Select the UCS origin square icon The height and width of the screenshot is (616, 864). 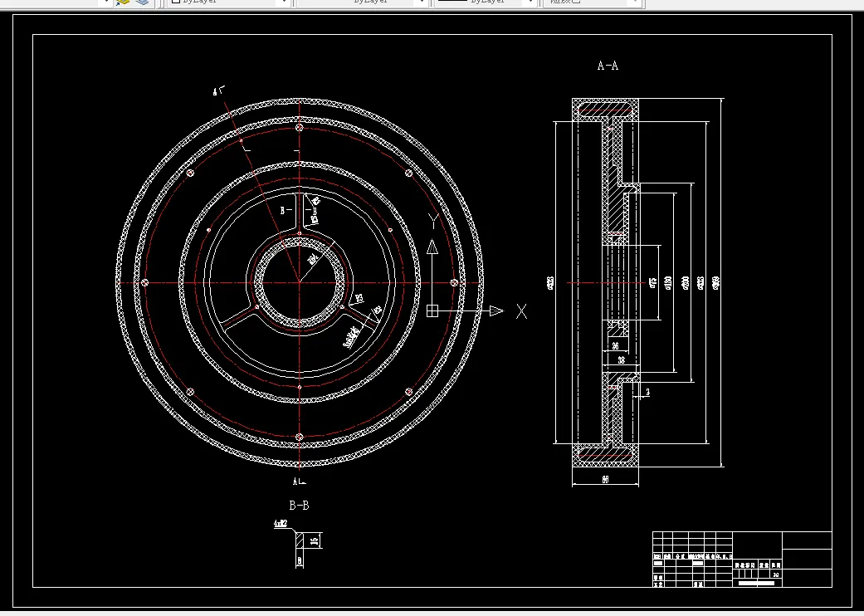click(x=432, y=310)
